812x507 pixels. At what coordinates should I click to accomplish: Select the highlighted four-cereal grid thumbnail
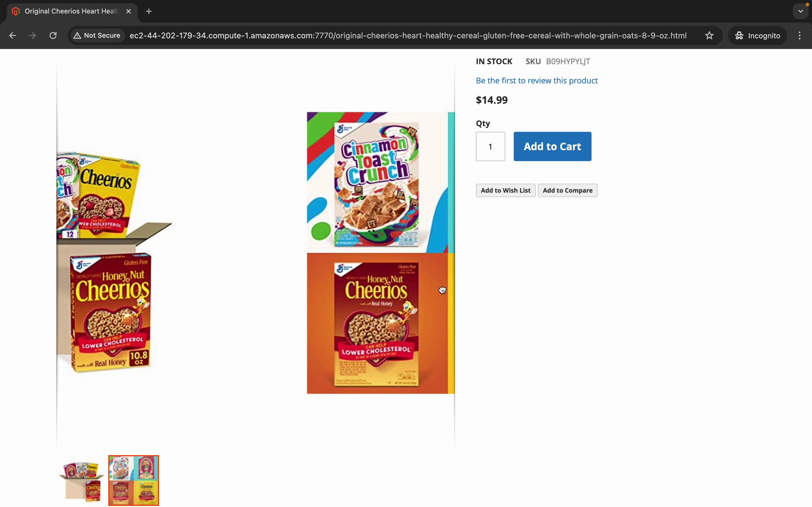(134, 481)
